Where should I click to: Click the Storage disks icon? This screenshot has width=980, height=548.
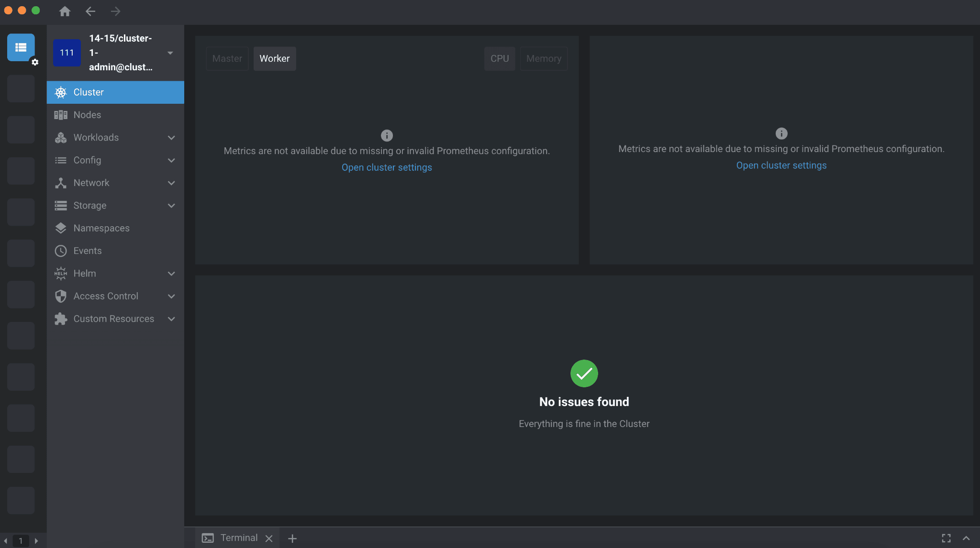coord(61,206)
